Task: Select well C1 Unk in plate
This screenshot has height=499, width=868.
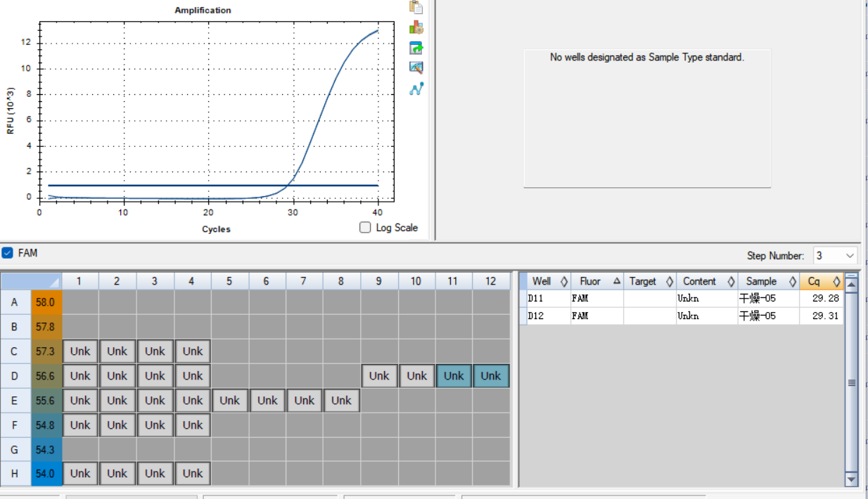Action: [x=80, y=351]
